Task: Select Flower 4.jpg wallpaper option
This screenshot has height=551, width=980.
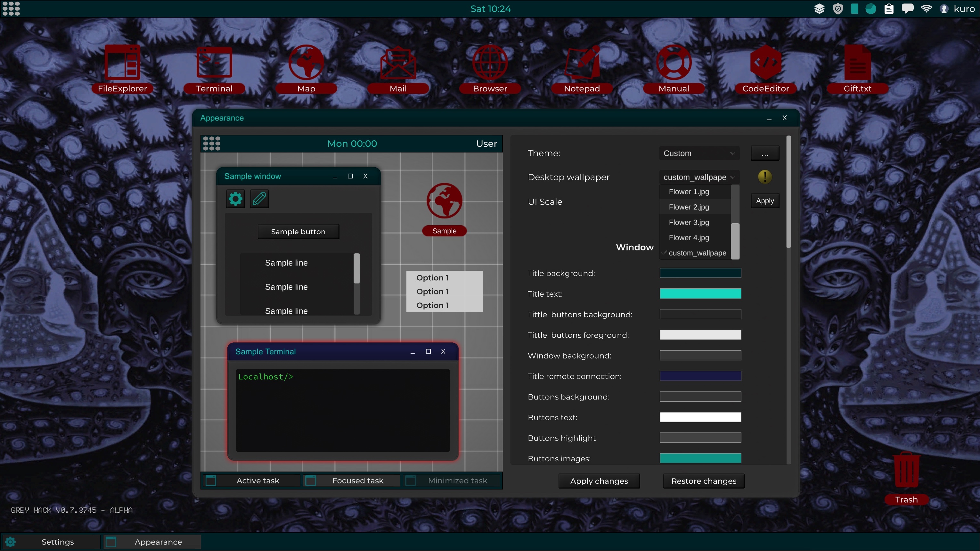Action: click(x=695, y=237)
